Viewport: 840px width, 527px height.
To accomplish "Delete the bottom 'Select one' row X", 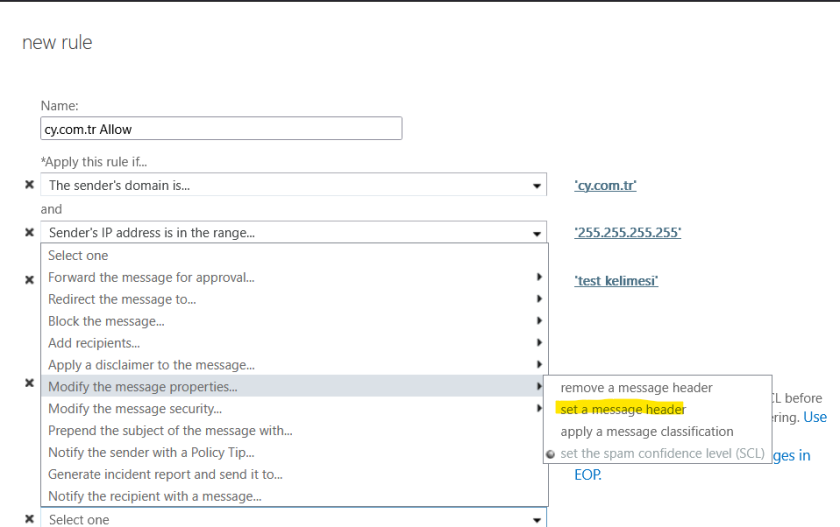I will (x=29, y=519).
